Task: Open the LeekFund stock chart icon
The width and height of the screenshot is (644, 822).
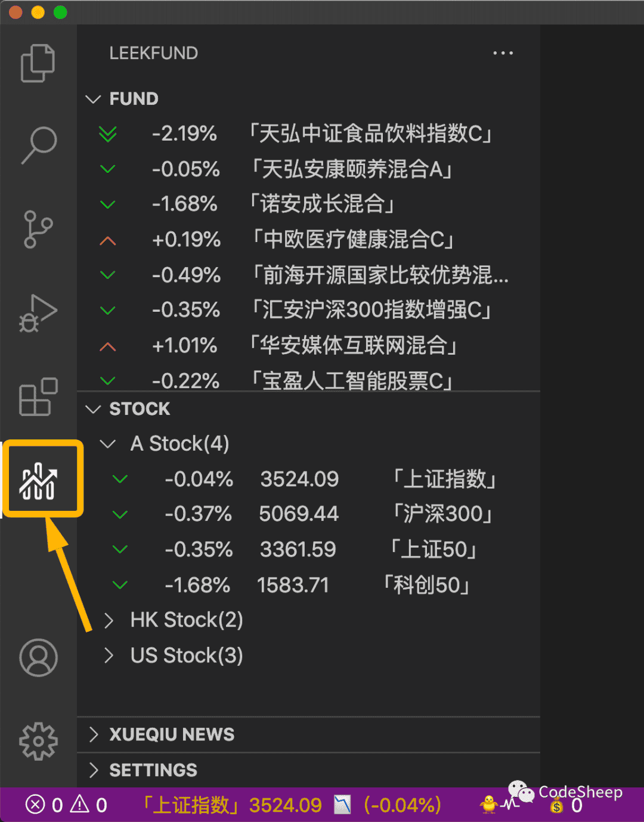Action: 39,480
